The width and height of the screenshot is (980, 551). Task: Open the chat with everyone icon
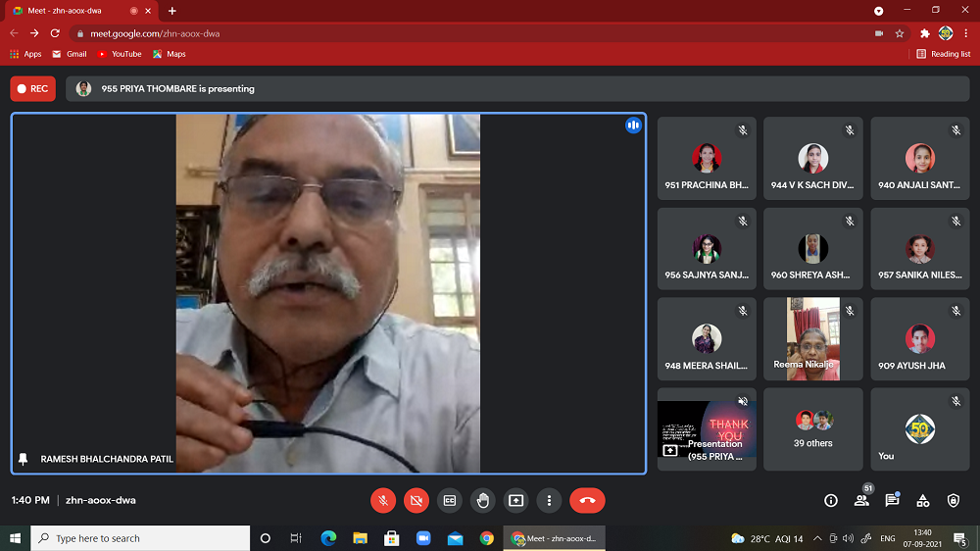(x=892, y=500)
